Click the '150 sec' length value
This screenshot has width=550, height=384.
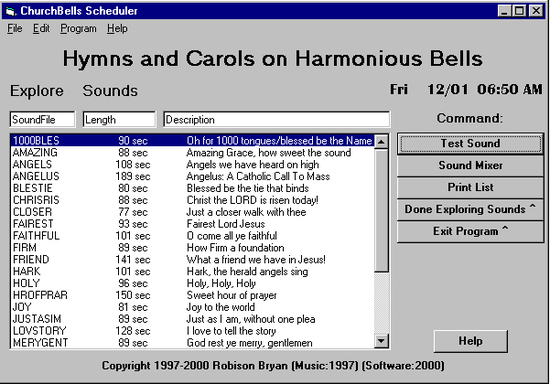133,295
